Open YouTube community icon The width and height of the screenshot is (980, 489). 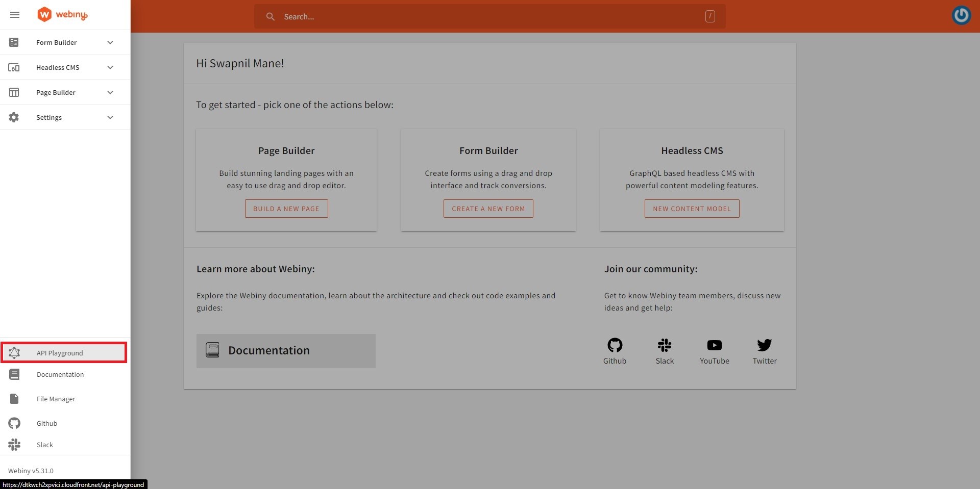point(715,345)
